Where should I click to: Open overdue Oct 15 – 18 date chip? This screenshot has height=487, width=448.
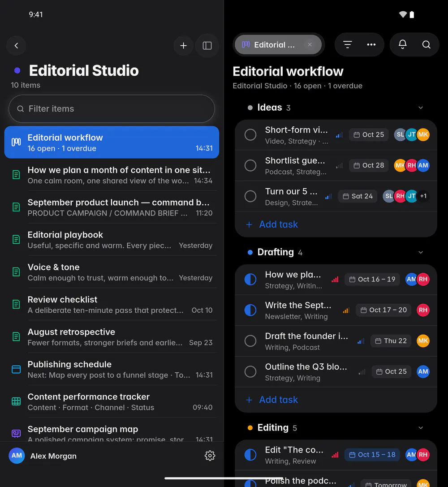[x=372, y=455]
